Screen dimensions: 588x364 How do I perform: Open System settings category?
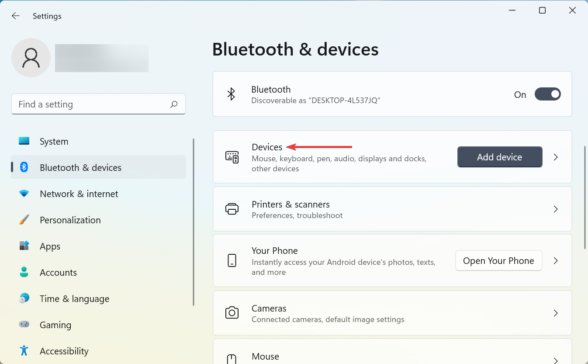99,141
